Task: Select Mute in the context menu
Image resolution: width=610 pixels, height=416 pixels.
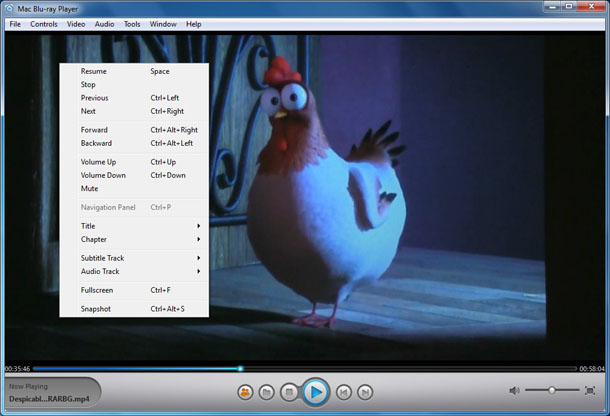Action: 134,188
